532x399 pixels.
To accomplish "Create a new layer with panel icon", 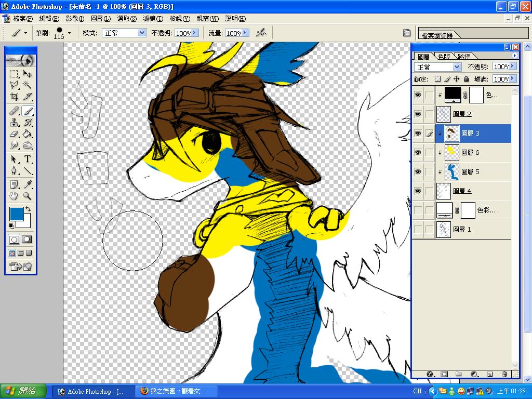I will [x=489, y=374].
